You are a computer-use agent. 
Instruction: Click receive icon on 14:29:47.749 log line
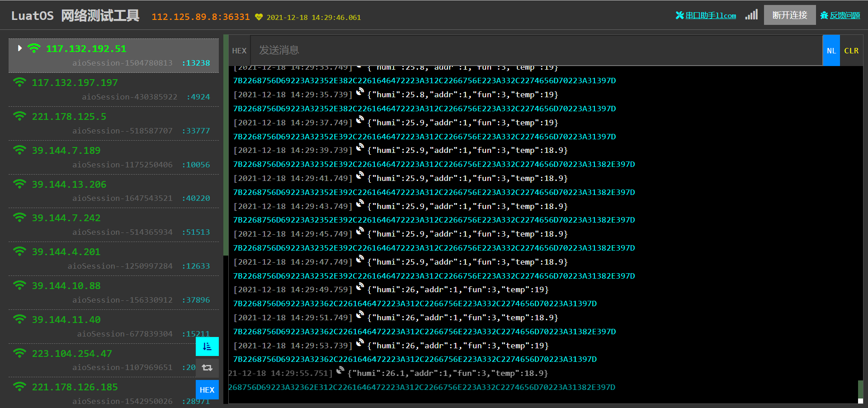click(360, 260)
